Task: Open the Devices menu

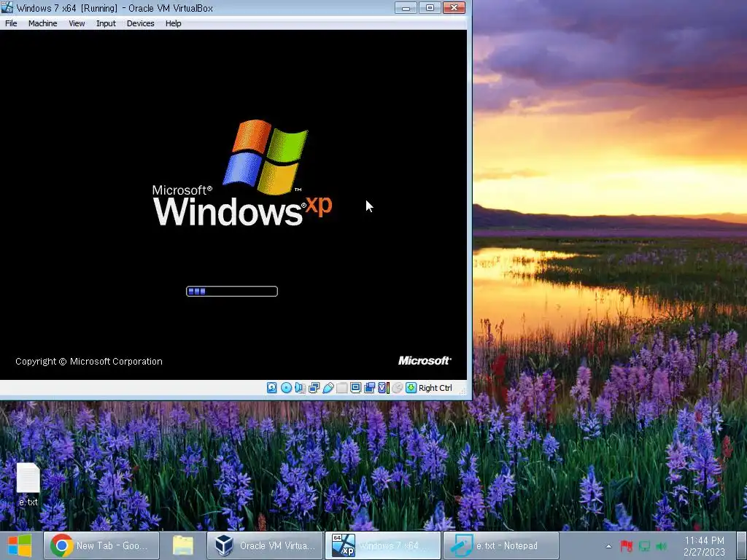Action: [x=141, y=23]
